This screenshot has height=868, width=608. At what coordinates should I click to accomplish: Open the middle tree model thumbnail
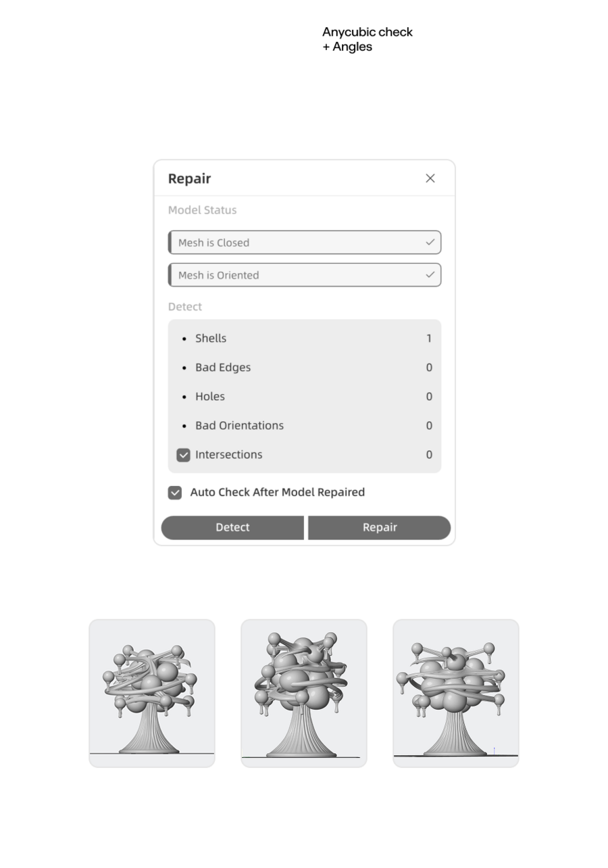click(304, 693)
